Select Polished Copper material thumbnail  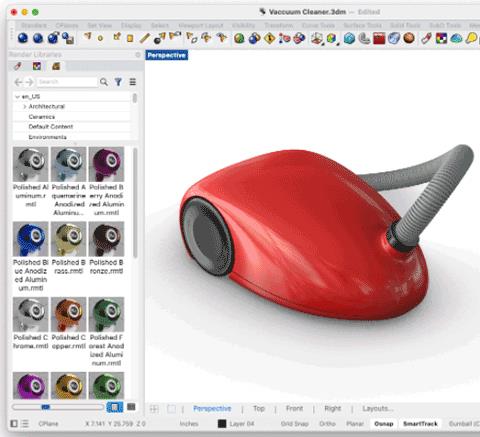(68, 314)
